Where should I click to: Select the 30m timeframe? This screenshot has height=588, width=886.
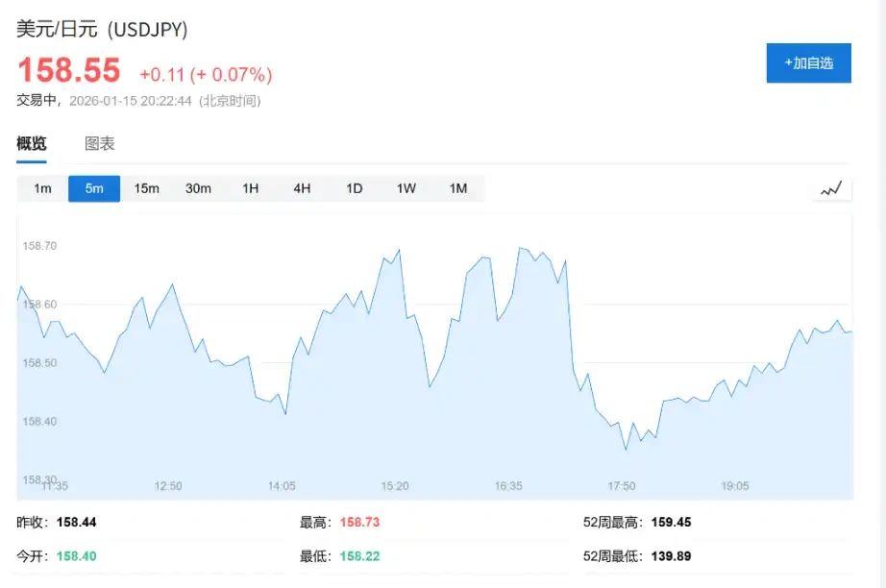click(198, 188)
